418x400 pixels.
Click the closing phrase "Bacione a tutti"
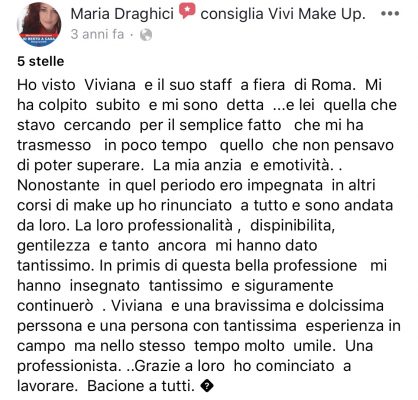141,386
